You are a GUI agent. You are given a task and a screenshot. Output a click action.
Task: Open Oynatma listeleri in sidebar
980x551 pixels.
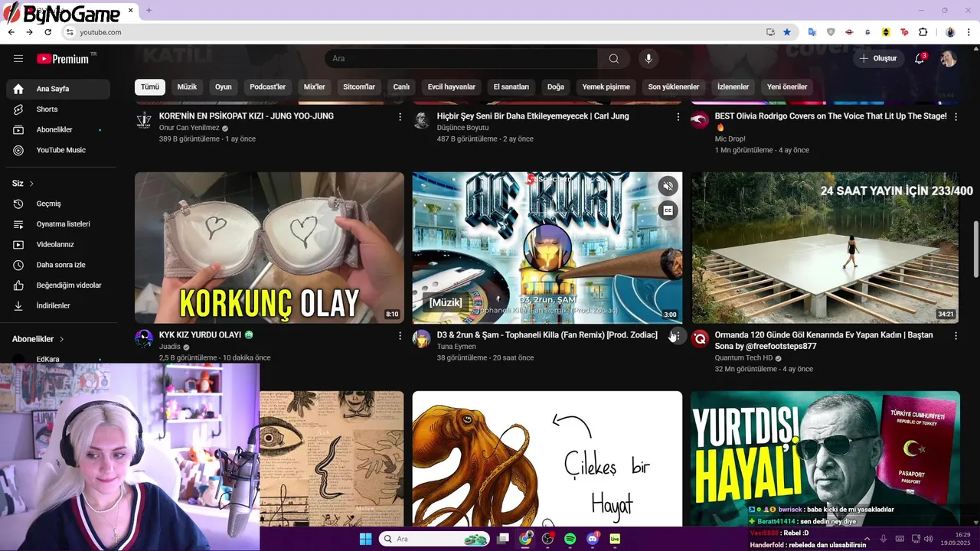click(58, 224)
